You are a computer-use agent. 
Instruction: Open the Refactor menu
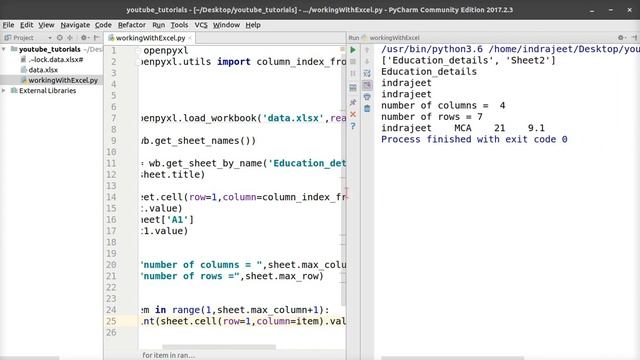click(x=131, y=25)
